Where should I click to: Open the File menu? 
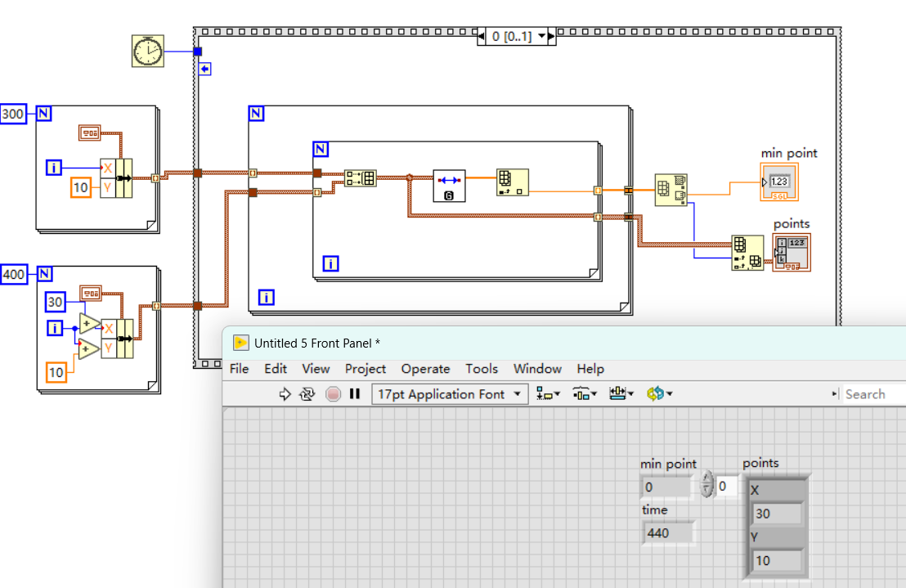tap(240, 369)
